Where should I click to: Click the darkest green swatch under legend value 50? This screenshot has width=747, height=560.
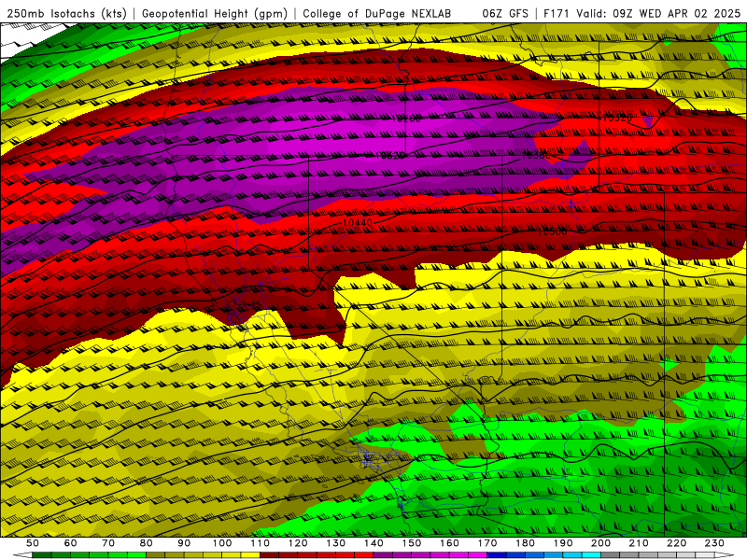42,555
